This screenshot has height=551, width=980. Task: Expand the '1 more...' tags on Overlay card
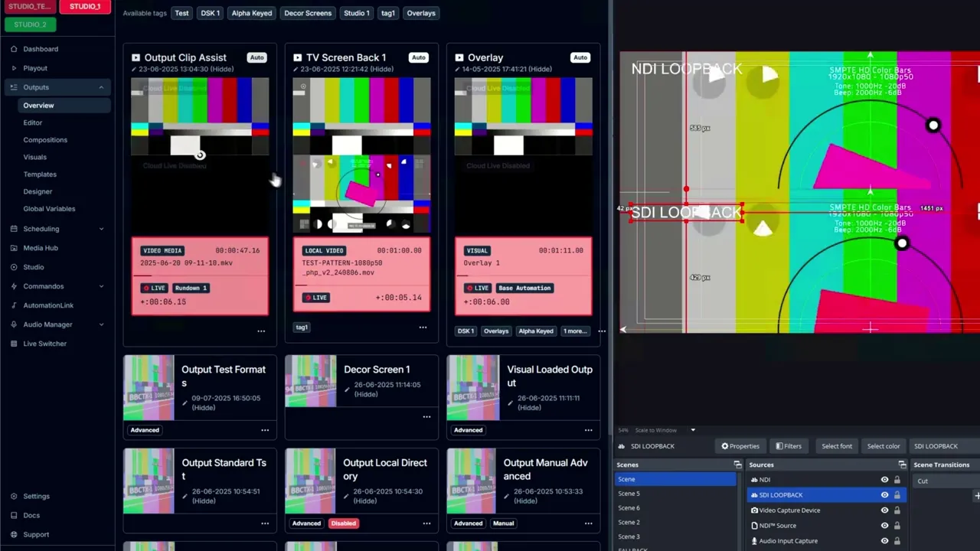tap(575, 331)
